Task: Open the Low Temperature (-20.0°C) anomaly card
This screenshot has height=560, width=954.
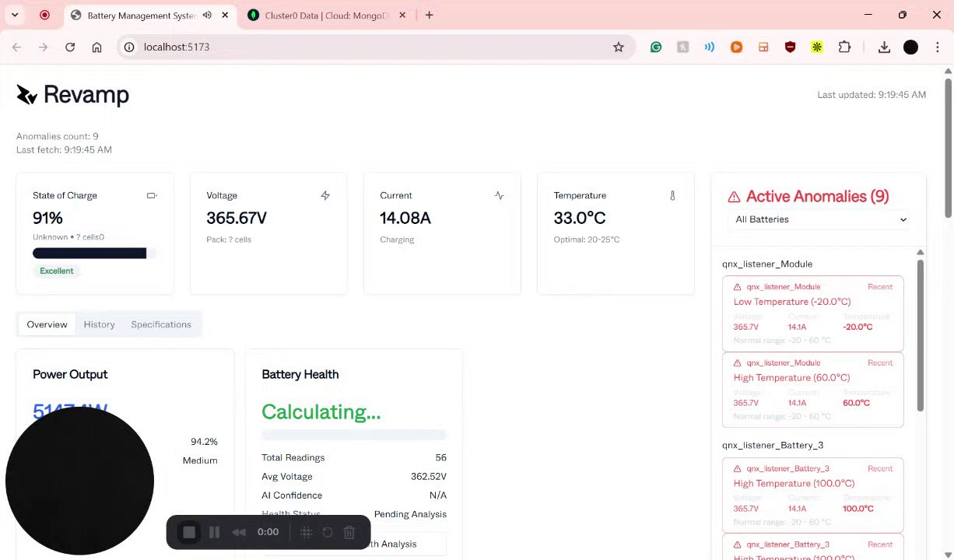Action: pyautogui.click(x=812, y=313)
